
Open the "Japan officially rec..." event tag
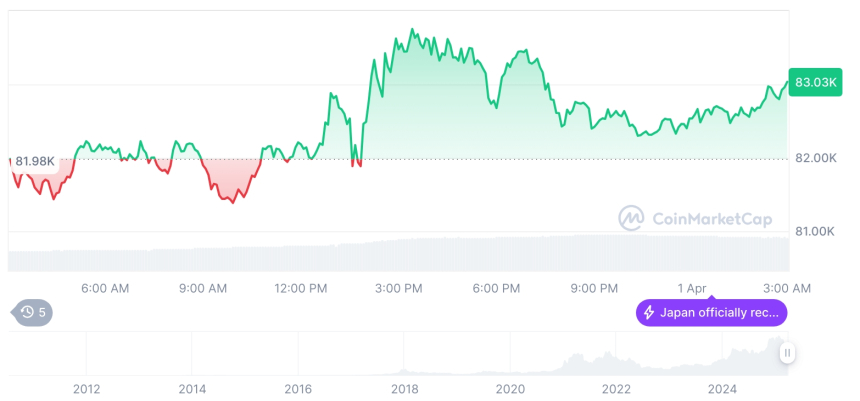click(x=711, y=313)
